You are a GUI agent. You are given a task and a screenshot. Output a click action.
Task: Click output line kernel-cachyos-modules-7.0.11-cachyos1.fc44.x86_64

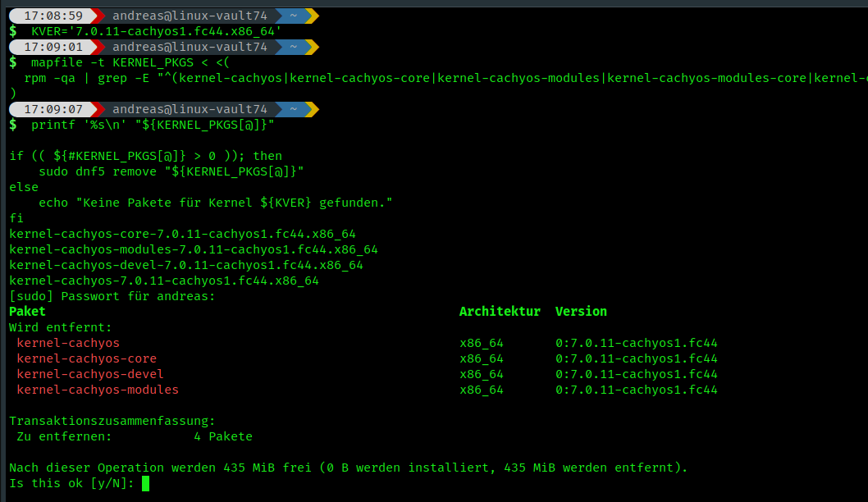pyautogui.click(x=193, y=249)
